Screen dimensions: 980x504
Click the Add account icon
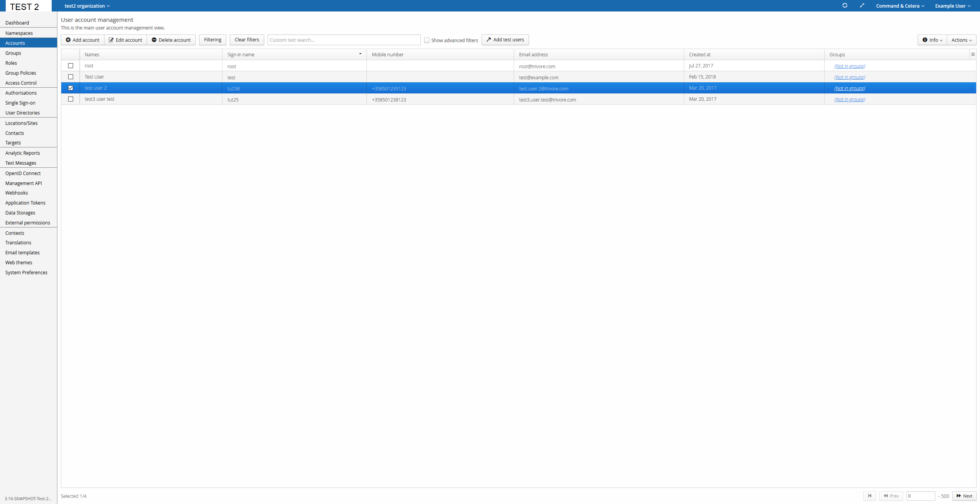(68, 39)
